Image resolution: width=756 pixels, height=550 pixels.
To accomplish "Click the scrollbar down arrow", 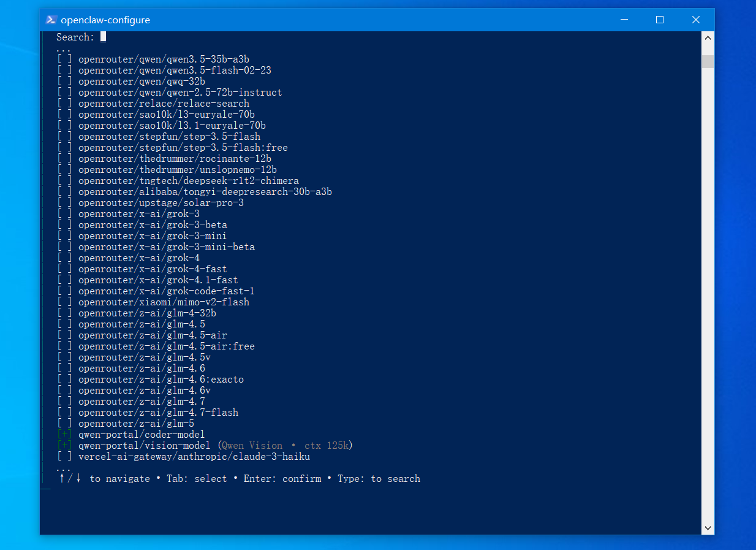I will point(708,528).
